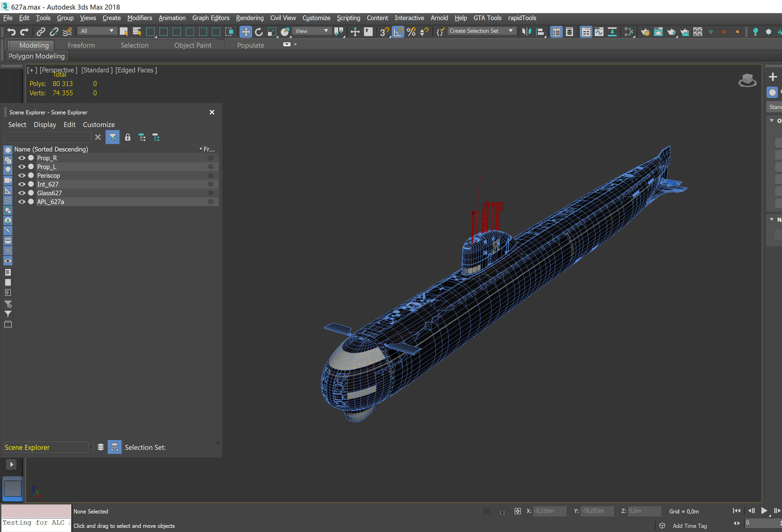Open the Rendering menu

pyautogui.click(x=250, y=18)
